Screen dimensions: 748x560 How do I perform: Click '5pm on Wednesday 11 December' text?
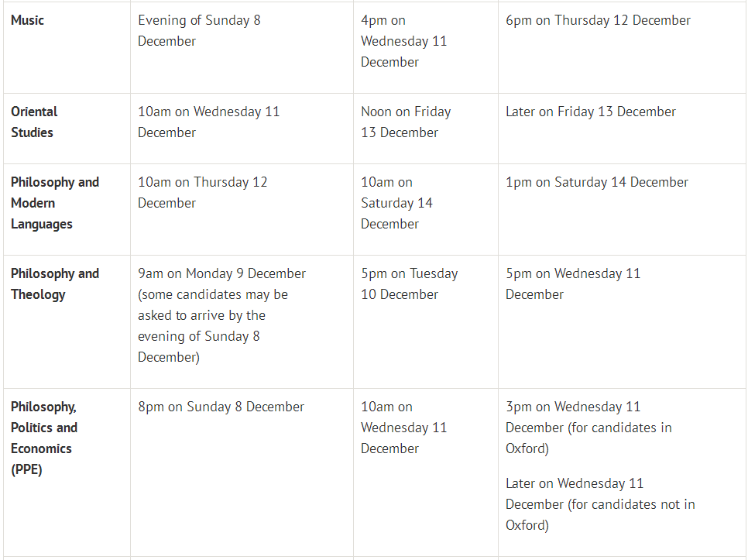point(573,283)
